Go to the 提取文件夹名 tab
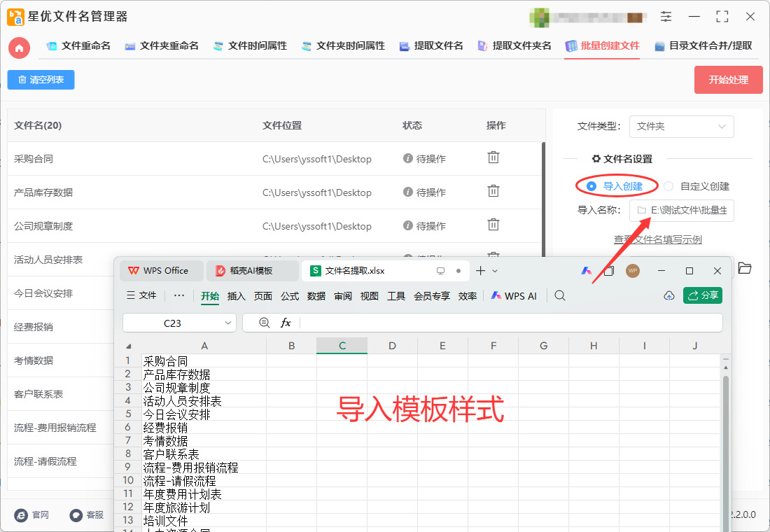Screen dimensions: 770x532 click(x=514, y=45)
